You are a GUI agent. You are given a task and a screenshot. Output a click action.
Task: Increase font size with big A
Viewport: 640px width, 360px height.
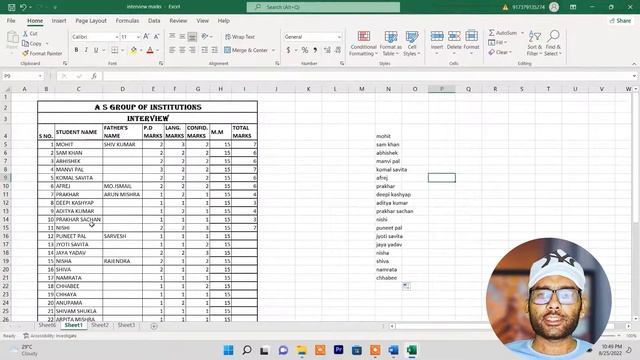pos(146,37)
